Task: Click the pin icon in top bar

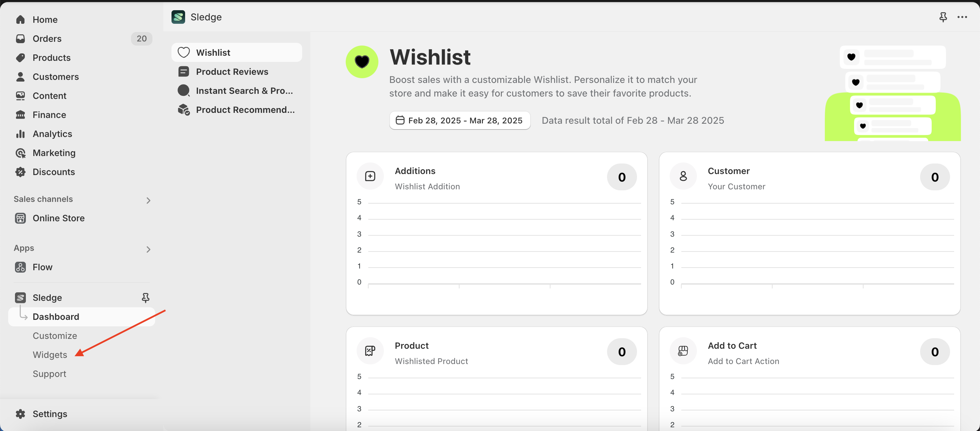Action: pos(943,17)
